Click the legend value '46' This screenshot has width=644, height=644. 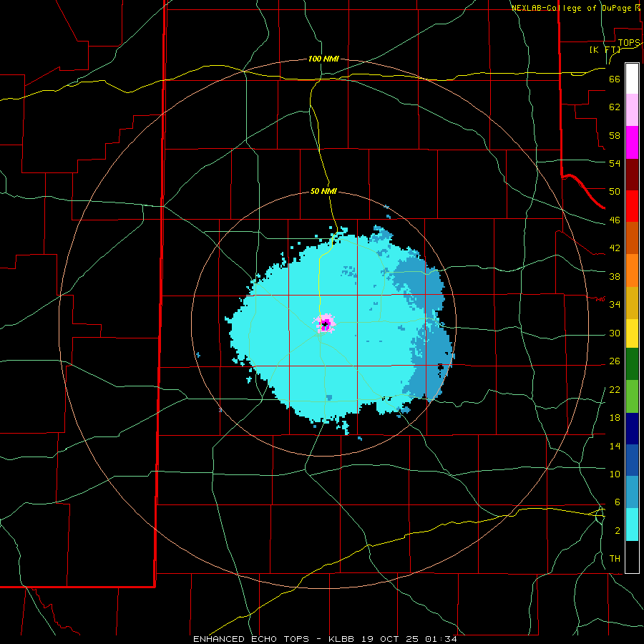coord(615,220)
